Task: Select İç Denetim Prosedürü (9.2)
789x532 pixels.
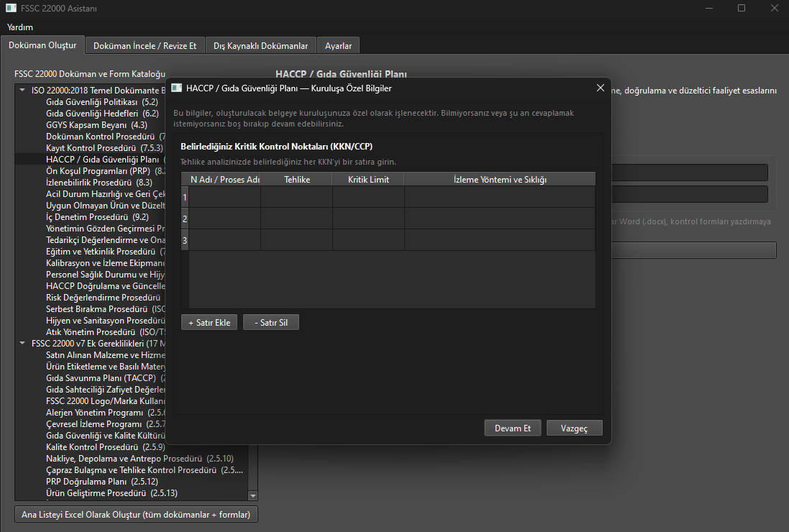Action: (x=98, y=217)
